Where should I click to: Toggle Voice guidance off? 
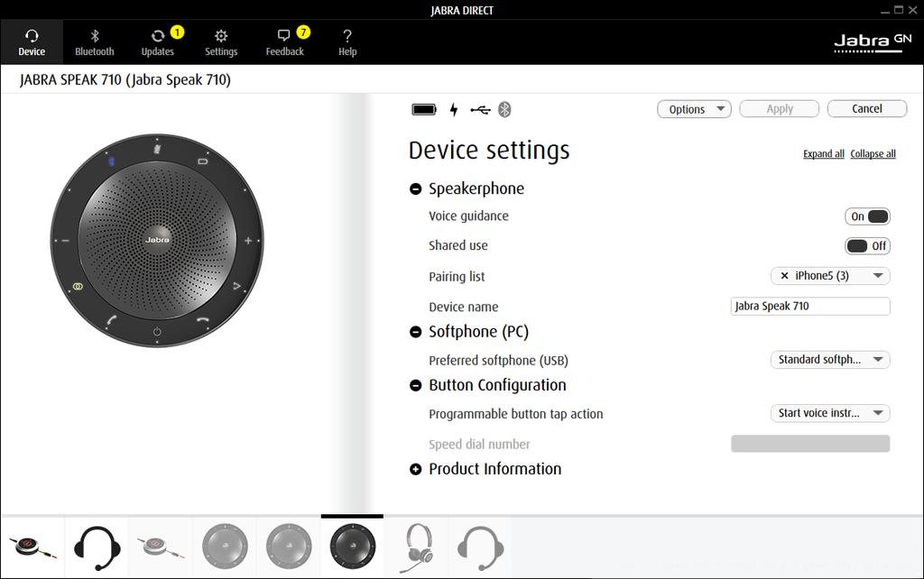tap(867, 216)
